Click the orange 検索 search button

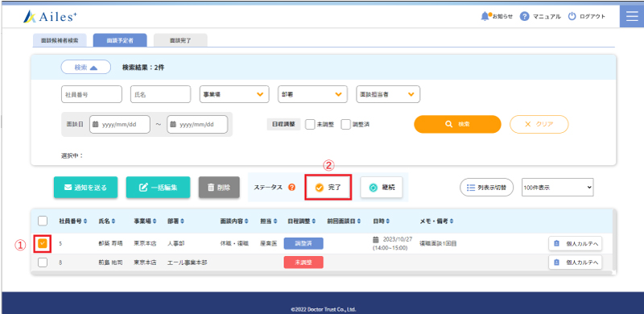coord(457,124)
